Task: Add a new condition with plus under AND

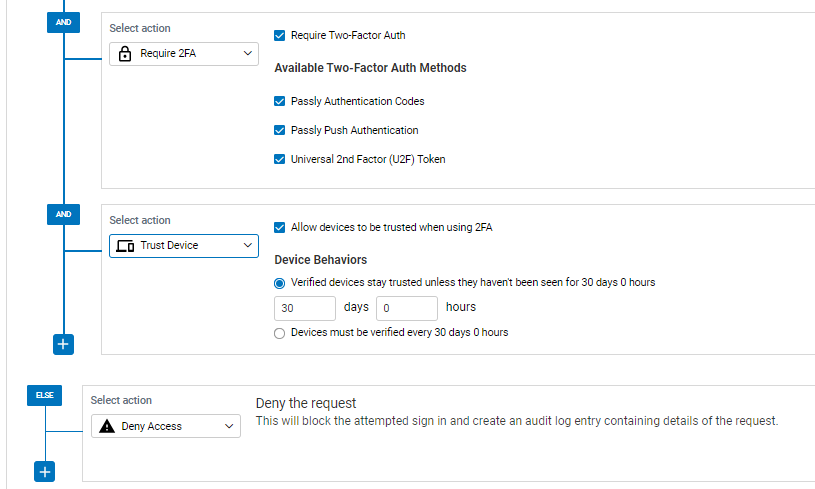Action: click(x=63, y=345)
